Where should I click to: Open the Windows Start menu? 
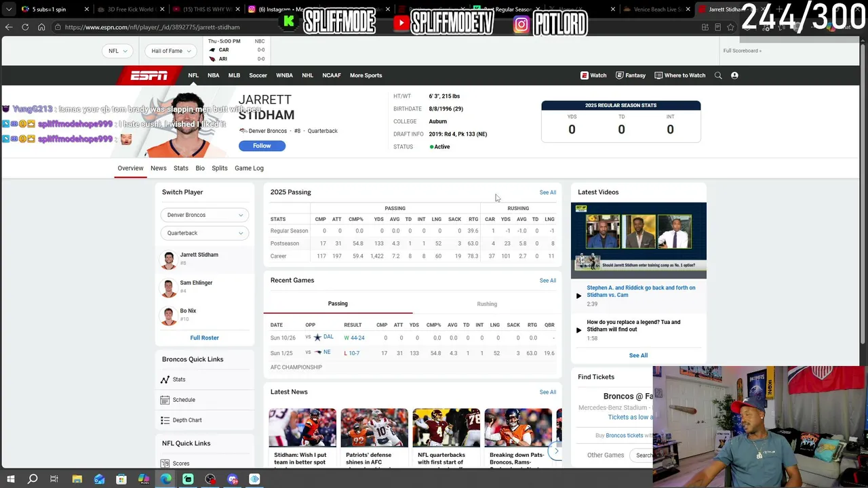point(10,479)
